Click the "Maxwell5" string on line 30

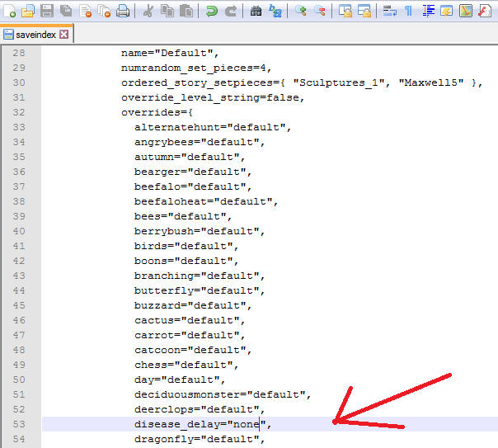coord(431,83)
